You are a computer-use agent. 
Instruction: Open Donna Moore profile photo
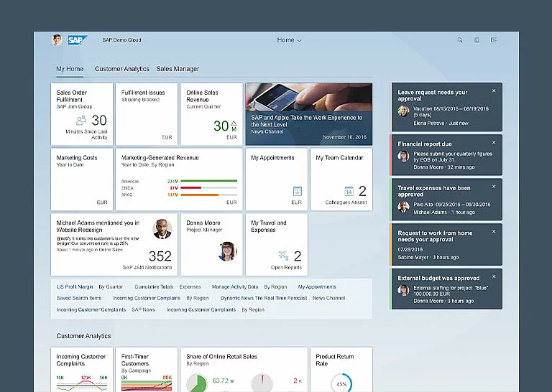(227, 251)
